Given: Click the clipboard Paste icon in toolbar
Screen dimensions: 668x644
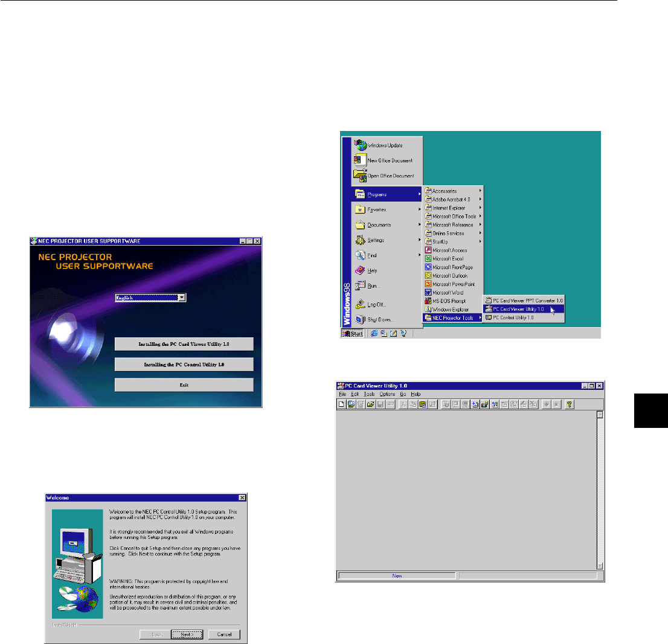Looking at the screenshot, I should [423, 404].
